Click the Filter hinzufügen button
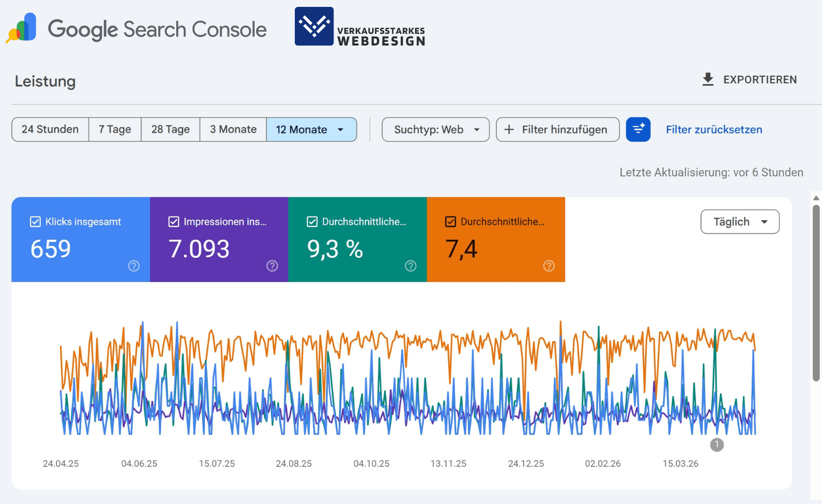The height and width of the screenshot is (504, 822). coord(557,129)
